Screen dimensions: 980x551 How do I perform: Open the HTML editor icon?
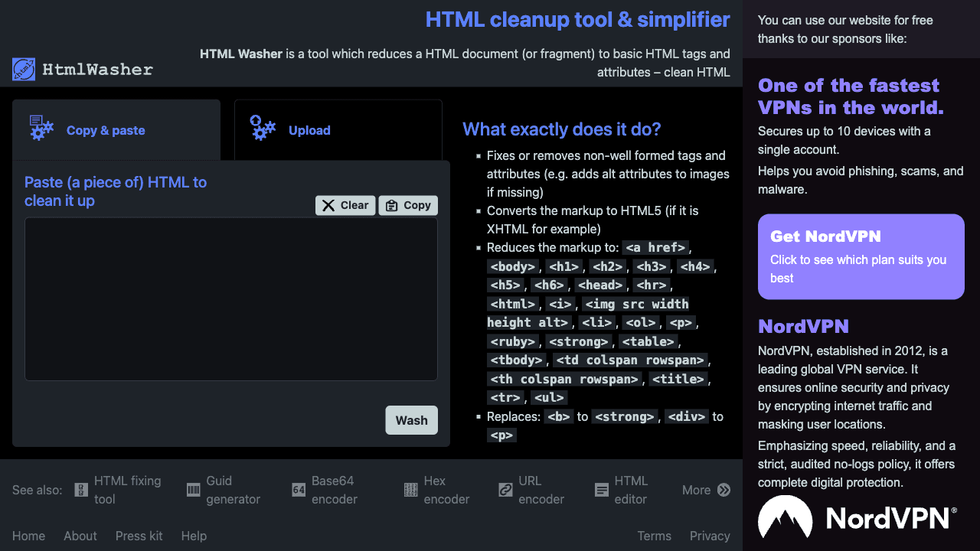(600, 490)
